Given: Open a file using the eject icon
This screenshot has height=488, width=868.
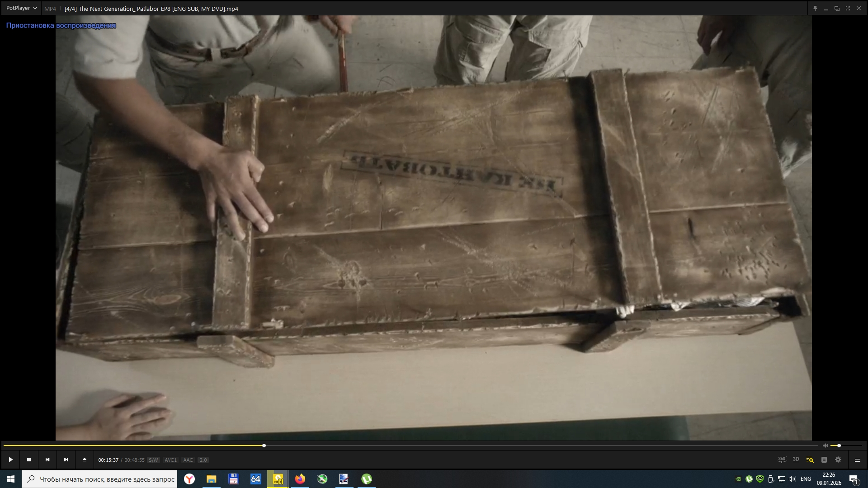Looking at the screenshot, I should [x=85, y=460].
